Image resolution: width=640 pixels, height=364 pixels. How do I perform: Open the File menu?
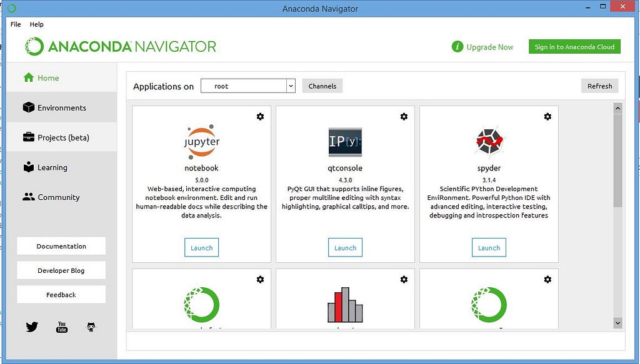(x=16, y=24)
